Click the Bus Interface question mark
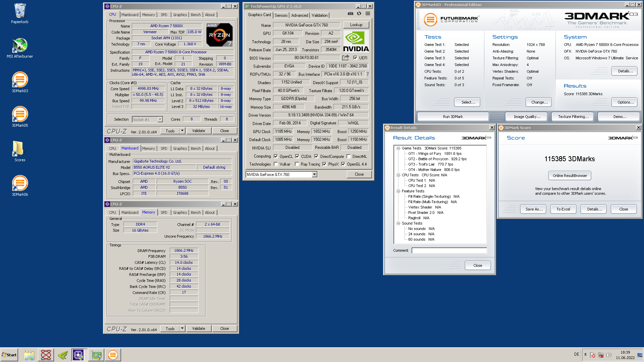The height and width of the screenshot is (362, 644). click(x=368, y=74)
